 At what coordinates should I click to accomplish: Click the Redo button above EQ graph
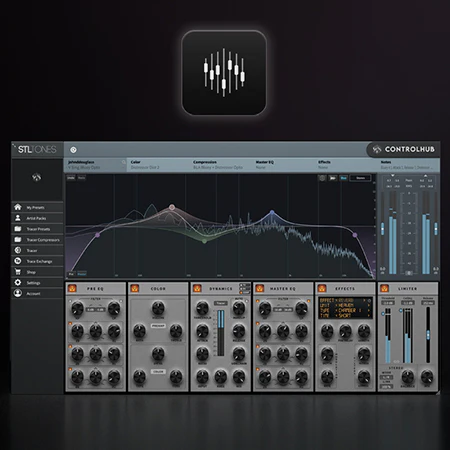[81, 178]
